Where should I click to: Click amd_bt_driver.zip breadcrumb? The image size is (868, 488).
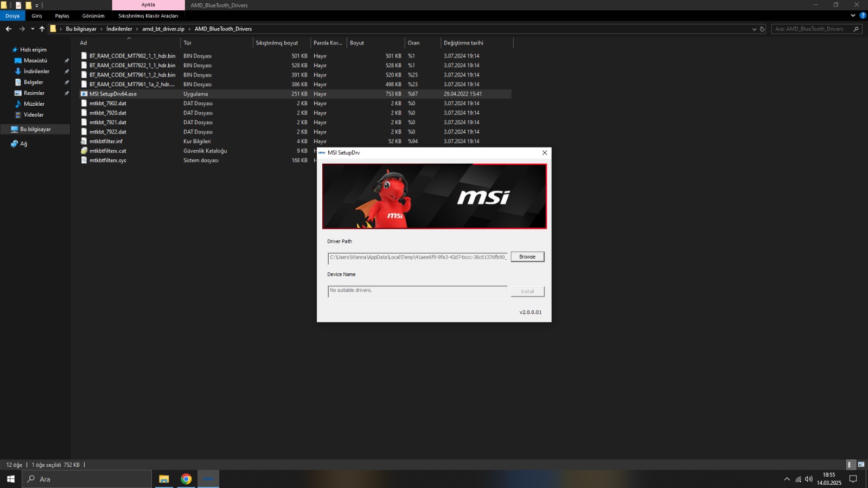click(x=163, y=29)
